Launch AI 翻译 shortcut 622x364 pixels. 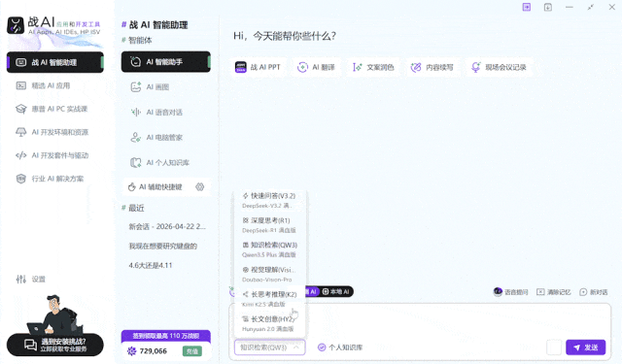coord(316,67)
